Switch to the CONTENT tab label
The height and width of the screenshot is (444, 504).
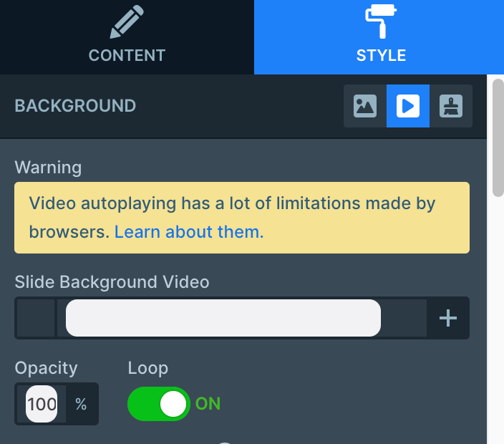coord(127,55)
